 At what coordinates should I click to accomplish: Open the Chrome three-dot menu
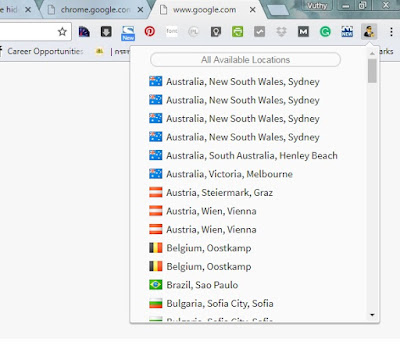pos(391,32)
